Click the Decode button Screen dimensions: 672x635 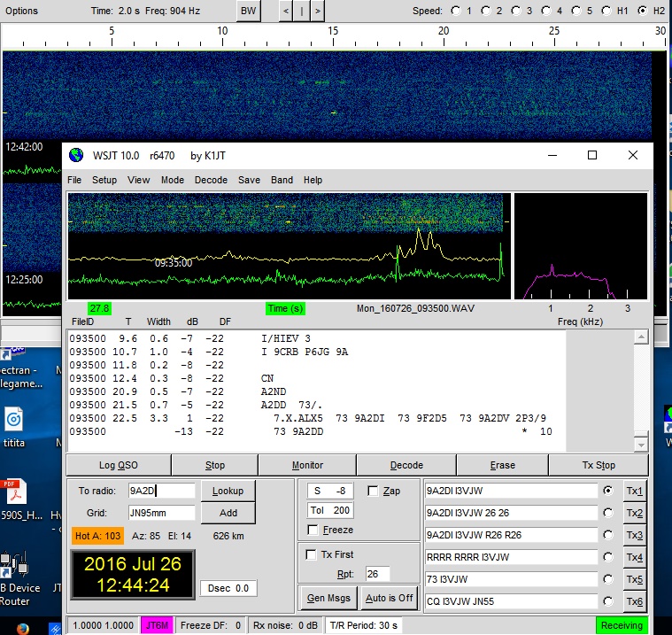click(x=406, y=465)
